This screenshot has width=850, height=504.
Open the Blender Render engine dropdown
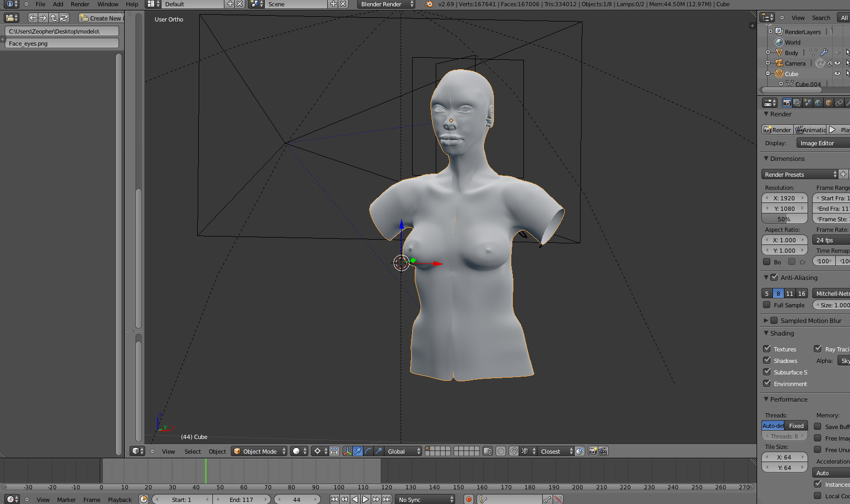[386, 4]
